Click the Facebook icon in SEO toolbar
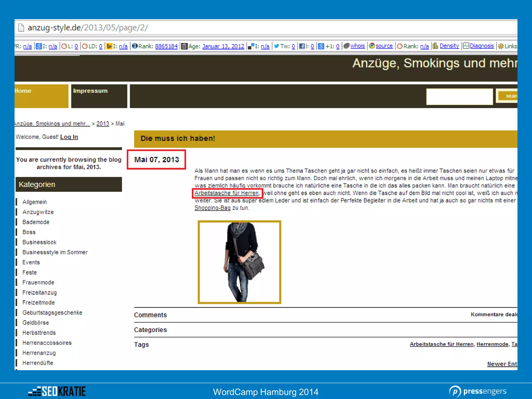Screen dimensions: 532x399 pyautogui.click(x=302, y=46)
